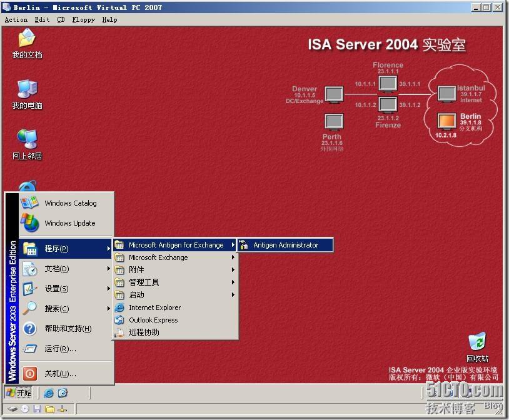Click the Windows Update icon
Image resolution: width=509 pixels, height=420 pixels.
tap(29, 223)
